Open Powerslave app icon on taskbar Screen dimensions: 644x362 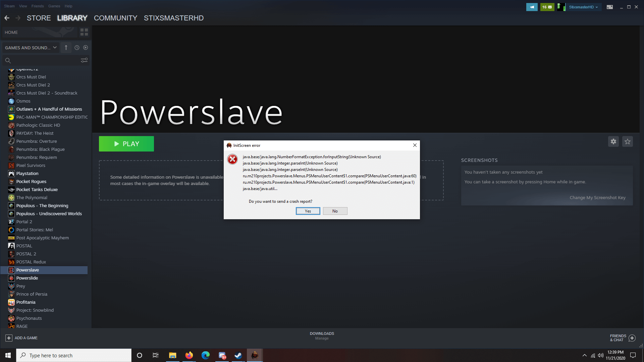point(255,355)
